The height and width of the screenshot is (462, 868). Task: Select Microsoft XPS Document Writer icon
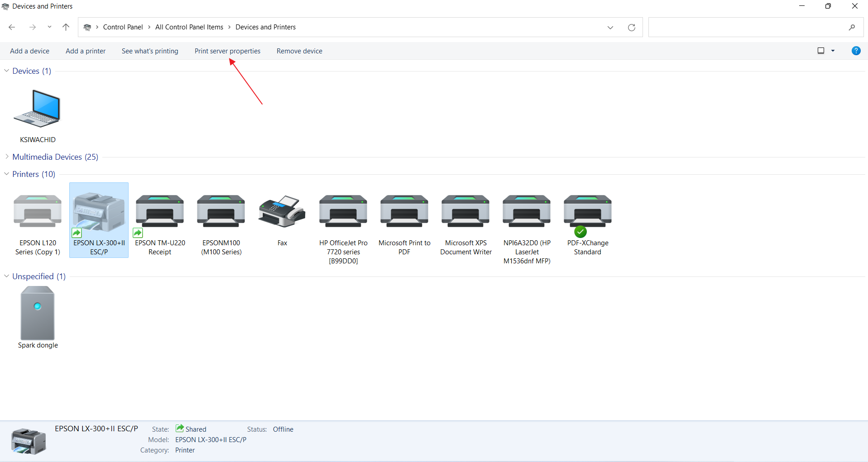coord(465,211)
